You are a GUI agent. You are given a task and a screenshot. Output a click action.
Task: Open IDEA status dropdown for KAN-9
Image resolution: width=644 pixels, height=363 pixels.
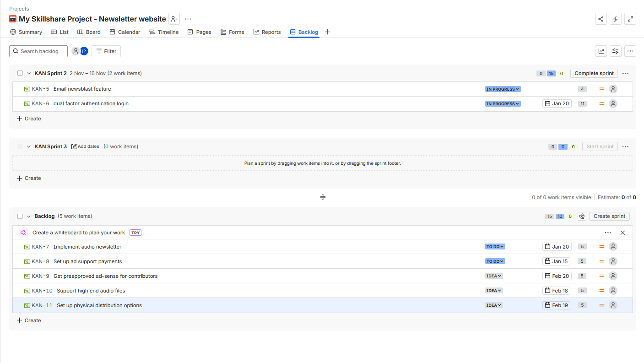coord(494,276)
